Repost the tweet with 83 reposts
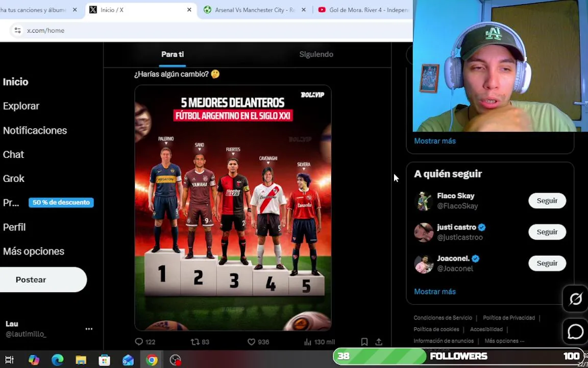This screenshot has height=368, width=588. point(195,342)
